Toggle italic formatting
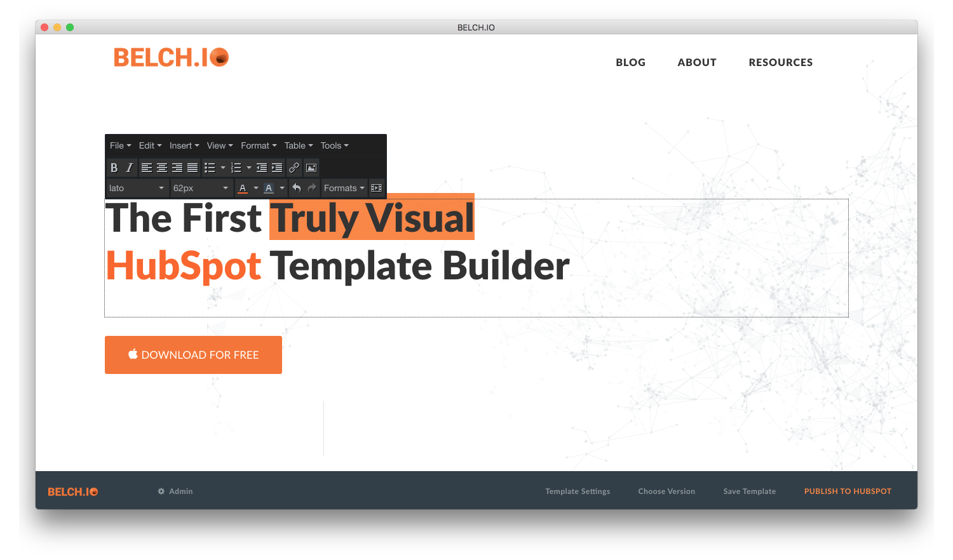This screenshot has height=560, width=953. (x=130, y=168)
